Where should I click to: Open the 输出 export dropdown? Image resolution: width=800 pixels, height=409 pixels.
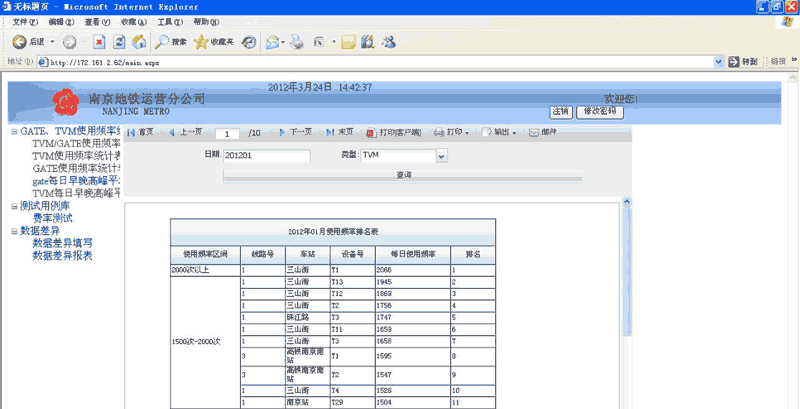tap(499, 133)
